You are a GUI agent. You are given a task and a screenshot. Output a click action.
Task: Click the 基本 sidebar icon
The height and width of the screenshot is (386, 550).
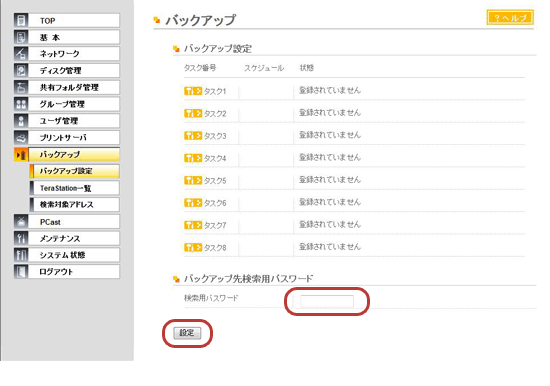[x=21, y=37]
